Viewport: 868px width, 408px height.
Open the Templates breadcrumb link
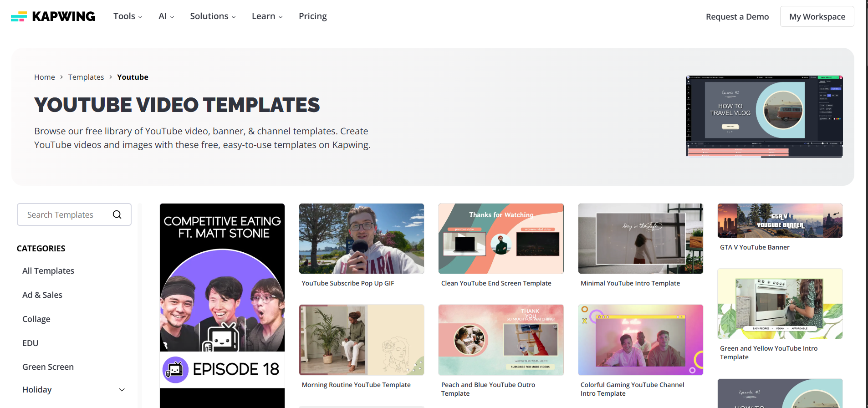pos(86,77)
